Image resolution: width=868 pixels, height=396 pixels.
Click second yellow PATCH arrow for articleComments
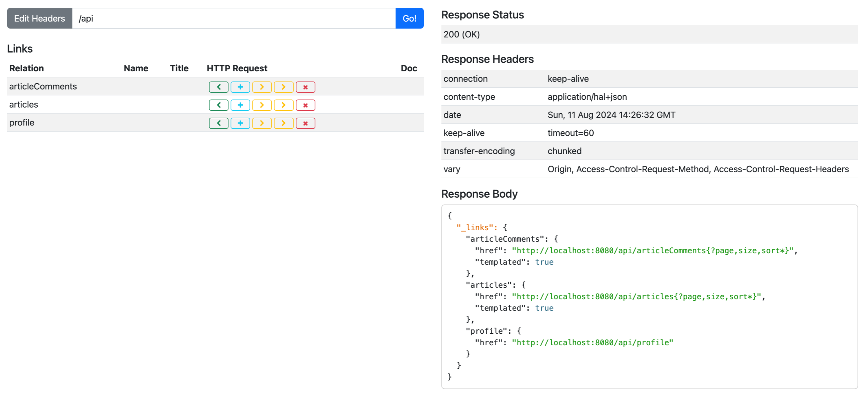pyautogui.click(x=283, y=87)
